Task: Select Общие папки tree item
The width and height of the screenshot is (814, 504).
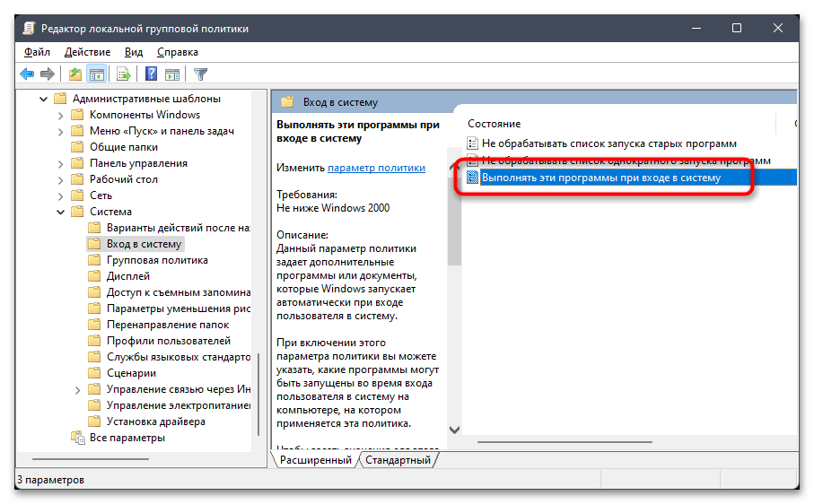Action: pos(124,147)
